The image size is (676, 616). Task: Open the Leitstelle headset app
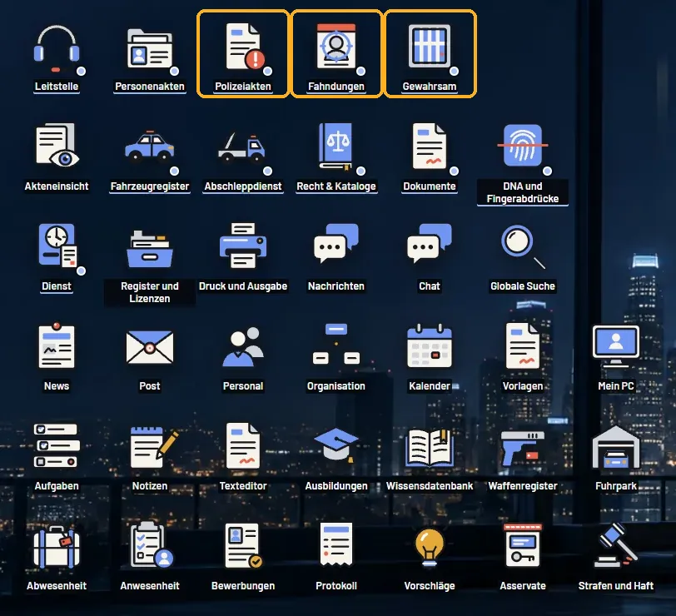pos(57,47)
